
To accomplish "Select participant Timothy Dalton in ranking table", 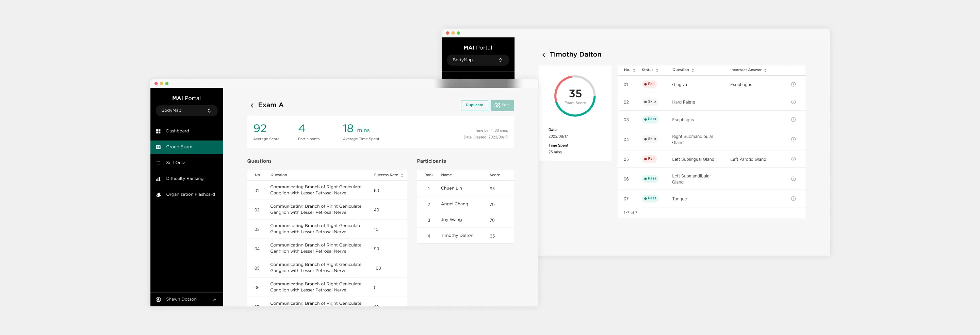I will coord(457,236).
